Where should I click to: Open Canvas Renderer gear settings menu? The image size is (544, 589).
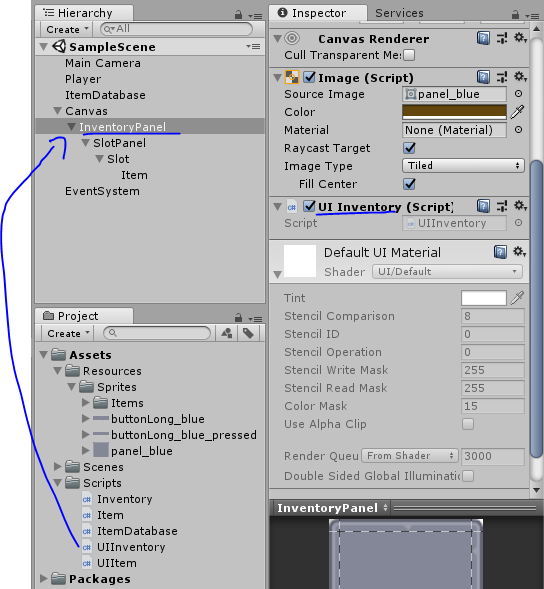click(520, 38)
